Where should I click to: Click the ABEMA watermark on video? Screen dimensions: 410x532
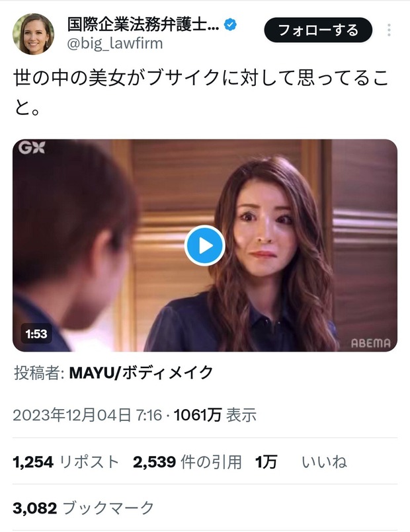point(370,343)
